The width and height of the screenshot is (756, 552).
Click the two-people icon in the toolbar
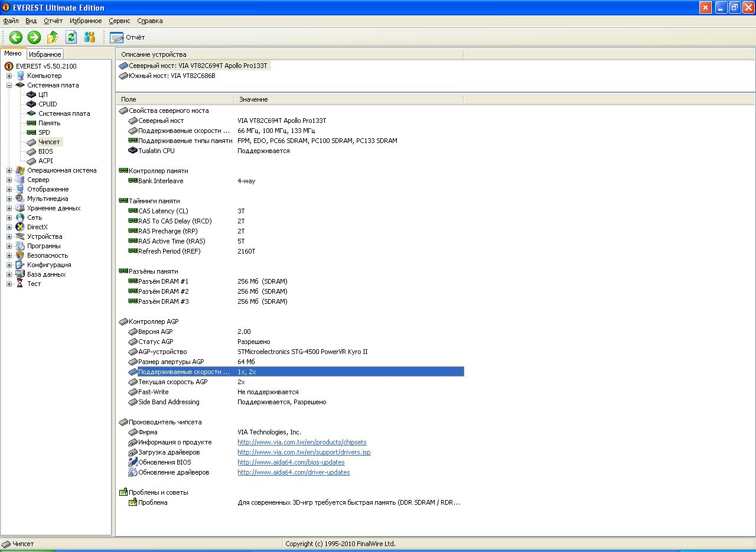point(90,37)
